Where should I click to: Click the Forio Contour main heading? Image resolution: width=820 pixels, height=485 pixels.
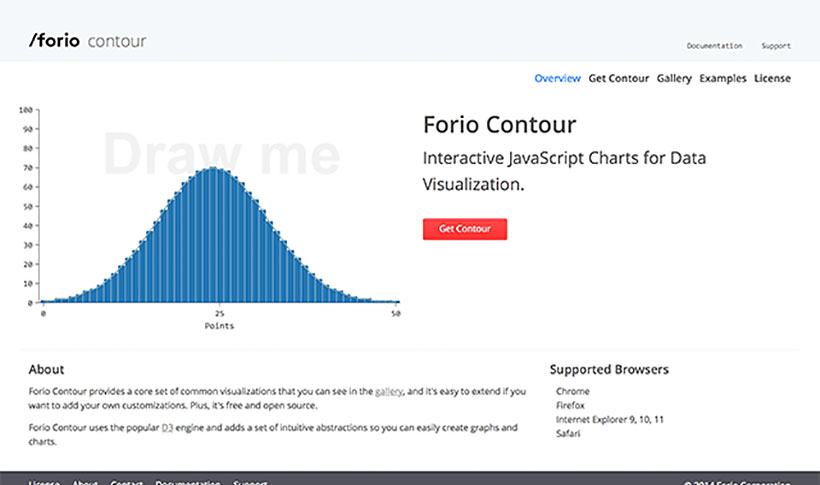click(x=499, y=125)
